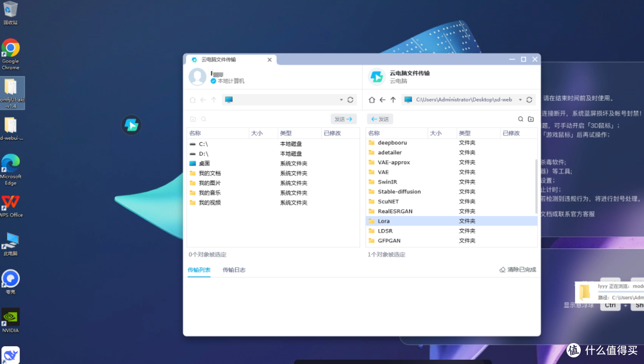Search files in local panel
The width and height of the screenshot is (644, 364).
point(204,119)
